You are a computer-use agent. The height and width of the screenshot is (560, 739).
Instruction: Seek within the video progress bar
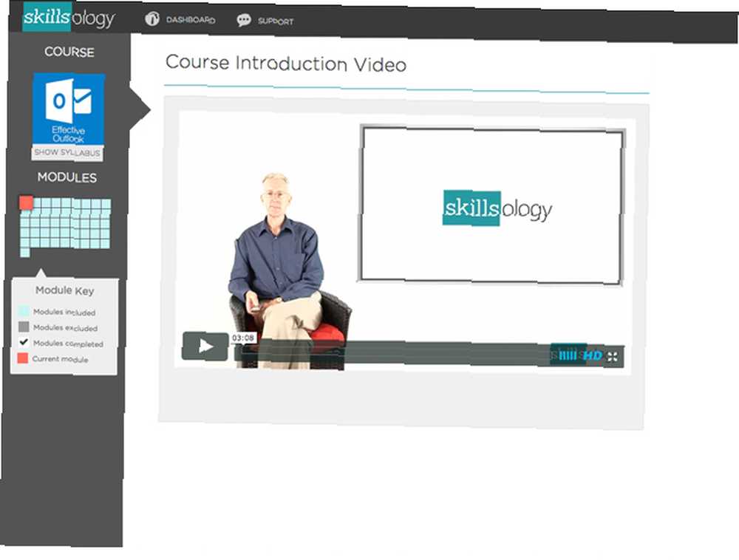[391, 353]
